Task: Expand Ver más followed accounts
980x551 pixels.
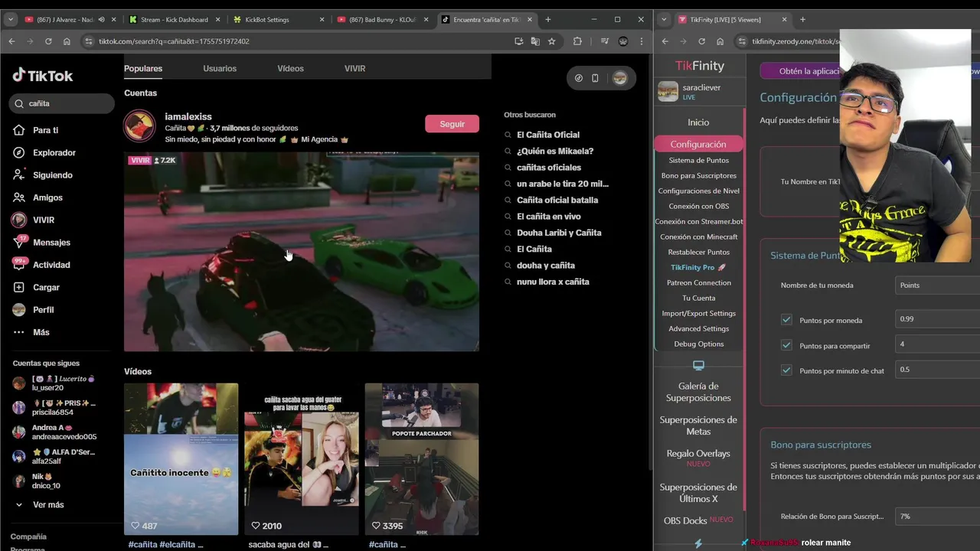Action: tap(40, 505)
